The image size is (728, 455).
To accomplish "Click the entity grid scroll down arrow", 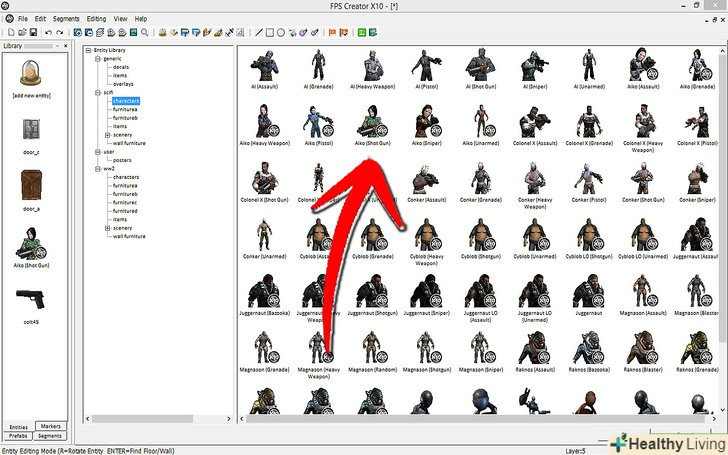I will (x=723, y=410).
